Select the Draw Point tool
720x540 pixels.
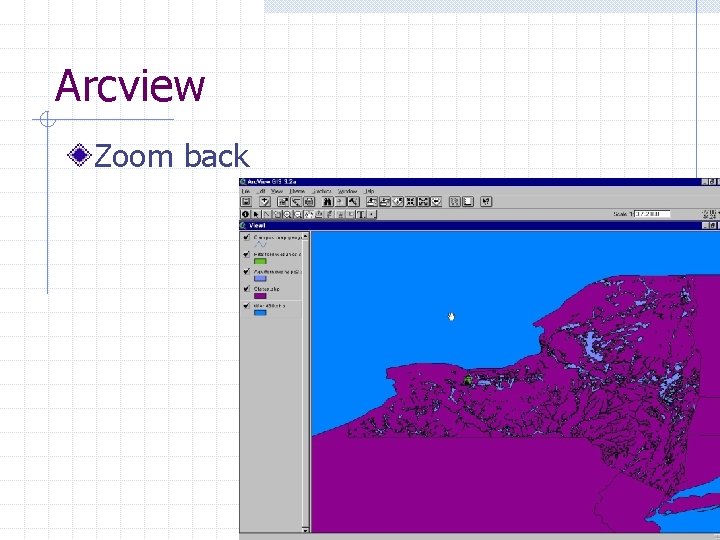pyautogui.click(x=371, y=214)
